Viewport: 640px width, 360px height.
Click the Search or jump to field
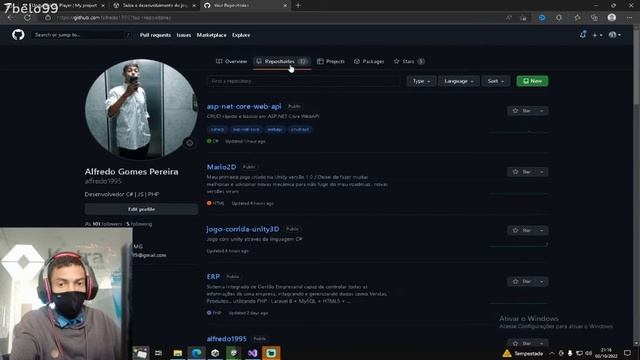pos(82,35)
